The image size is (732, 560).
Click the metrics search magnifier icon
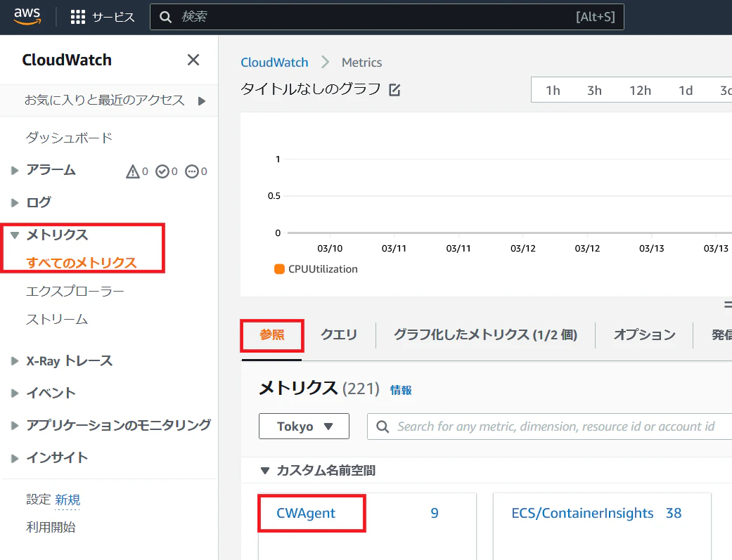click(383, 426)
